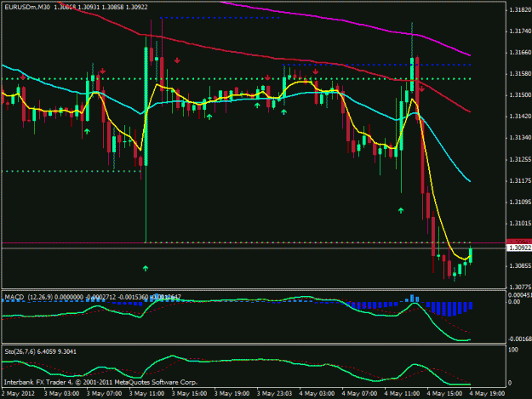Click the 1.31820 price axis label

[x=520, y=10]
